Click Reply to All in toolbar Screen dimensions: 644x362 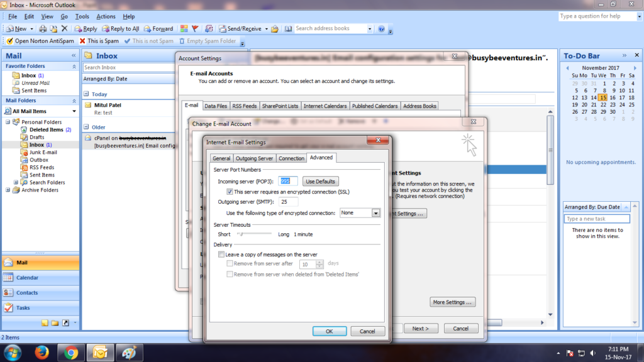coord(121,29)
